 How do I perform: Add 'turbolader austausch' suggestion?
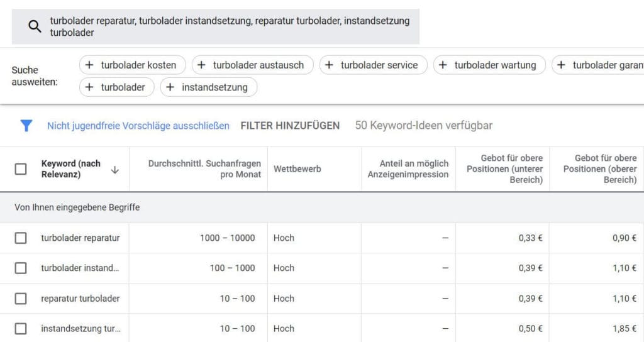click(x=253, y=65)
